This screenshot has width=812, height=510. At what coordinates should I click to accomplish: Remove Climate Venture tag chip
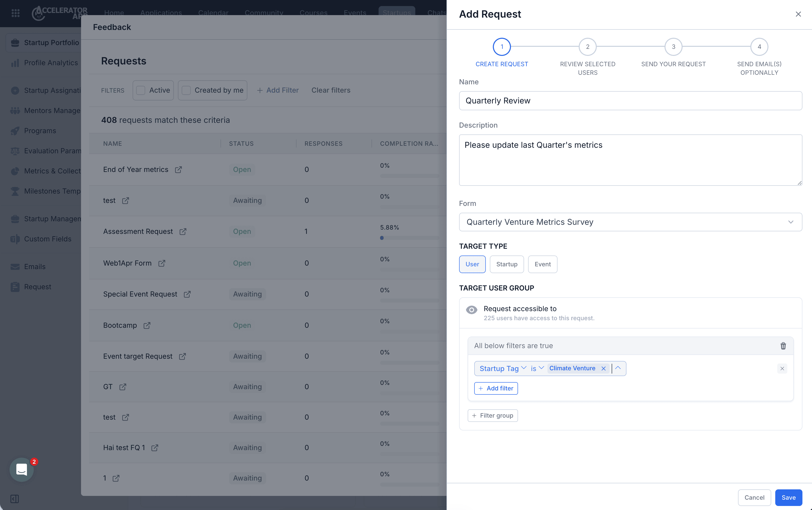click(604, 368)
